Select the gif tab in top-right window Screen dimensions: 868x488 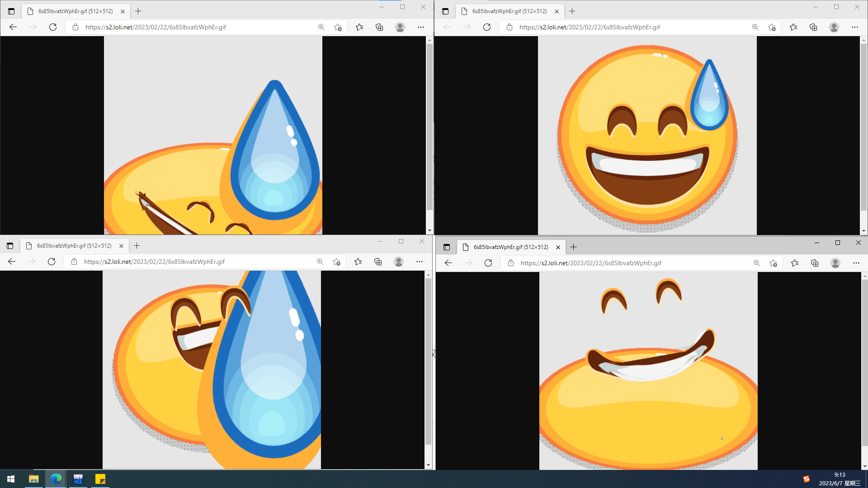click(509, 11)
